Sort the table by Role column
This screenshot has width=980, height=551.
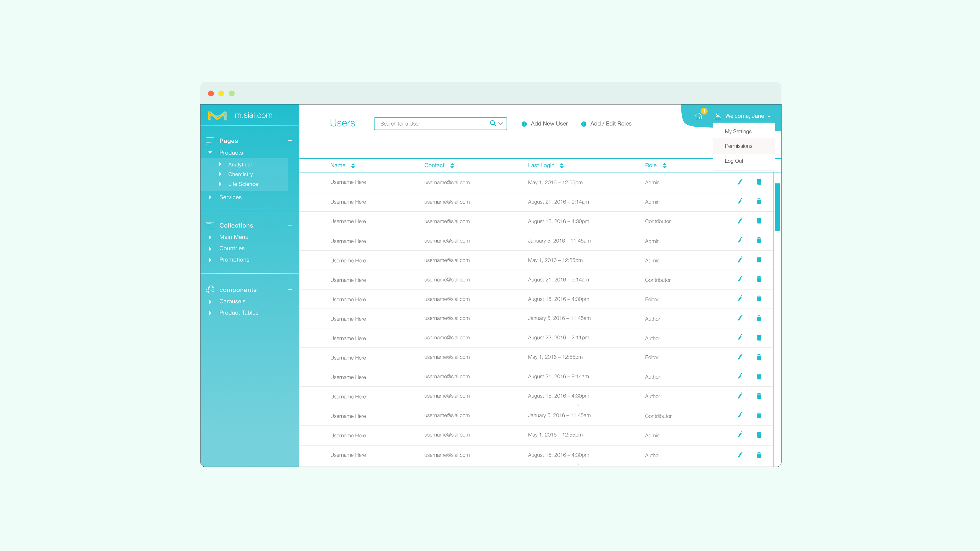point(665,166)
